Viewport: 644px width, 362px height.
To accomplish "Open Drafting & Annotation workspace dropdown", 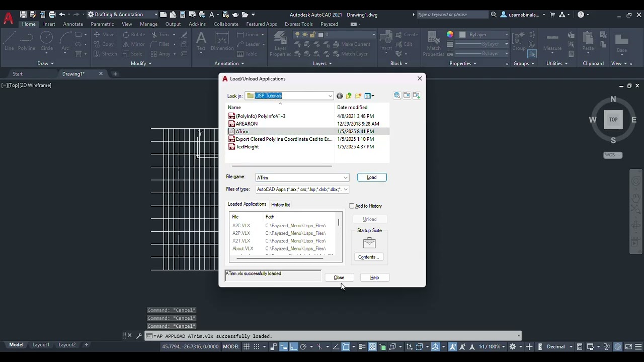I will [x=156, y=15].
